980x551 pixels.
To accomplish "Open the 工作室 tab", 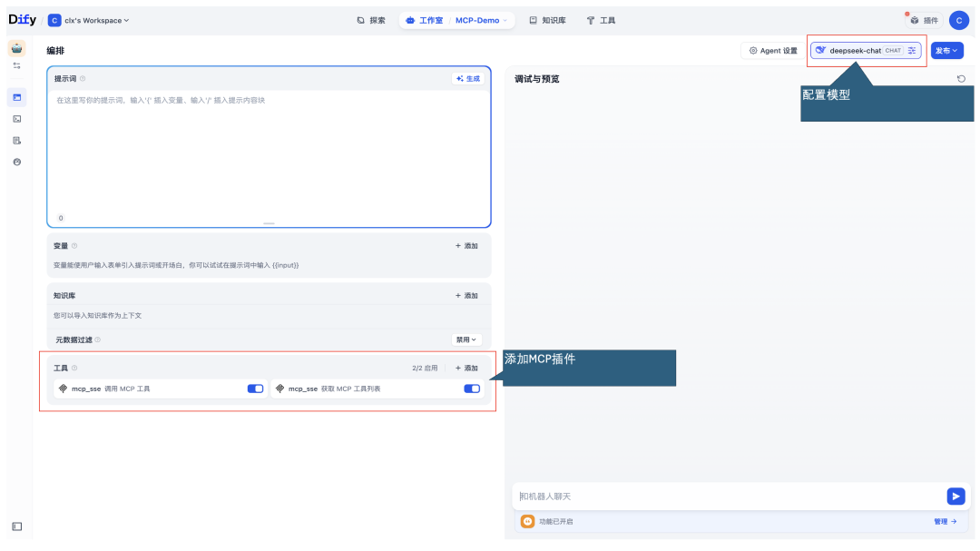I will click(425, 21).
